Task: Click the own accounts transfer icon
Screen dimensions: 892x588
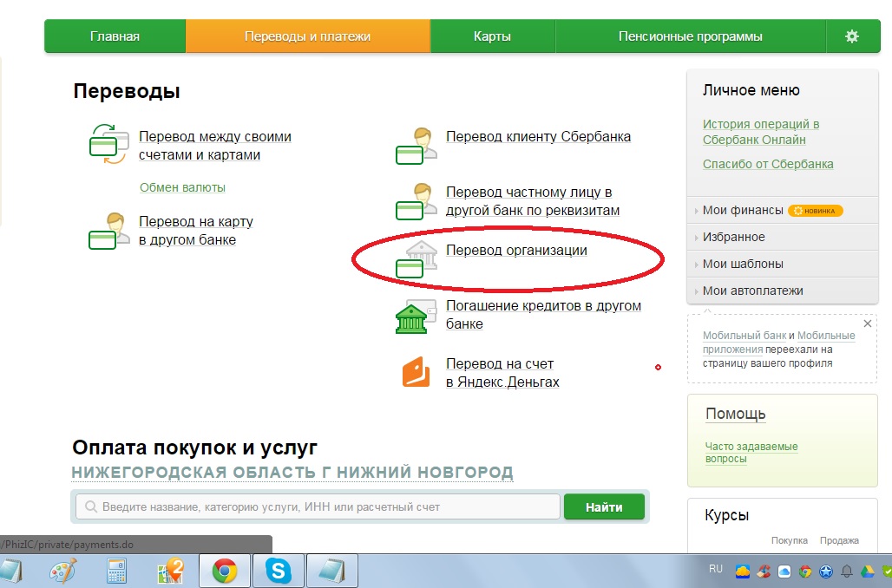Action: coord(108,144)
